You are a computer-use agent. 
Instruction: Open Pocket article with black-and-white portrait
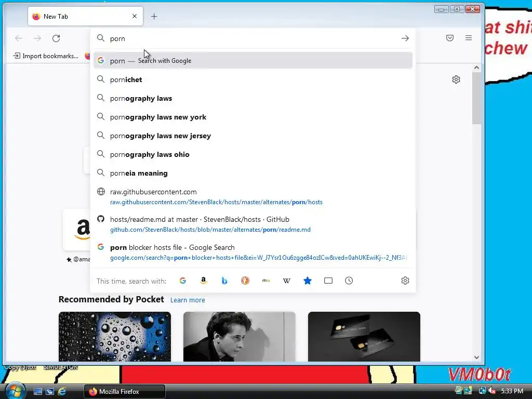(x=239, y=337)
